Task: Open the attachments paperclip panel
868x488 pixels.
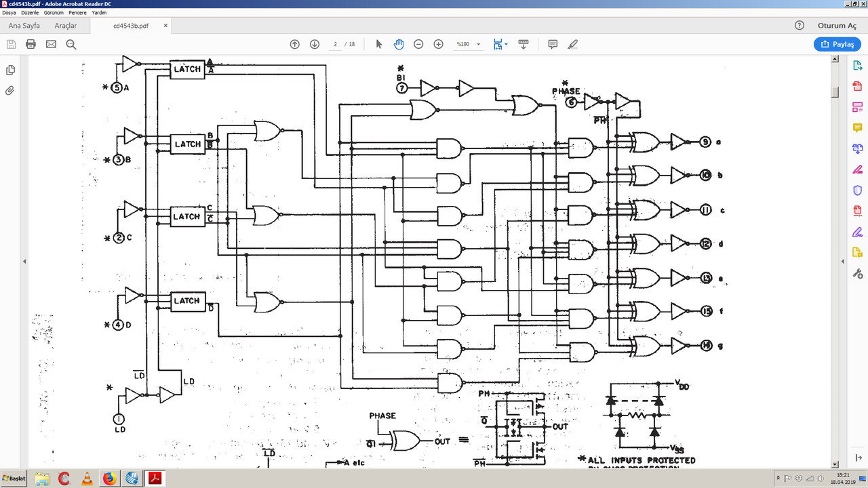Action: [10, 90]
